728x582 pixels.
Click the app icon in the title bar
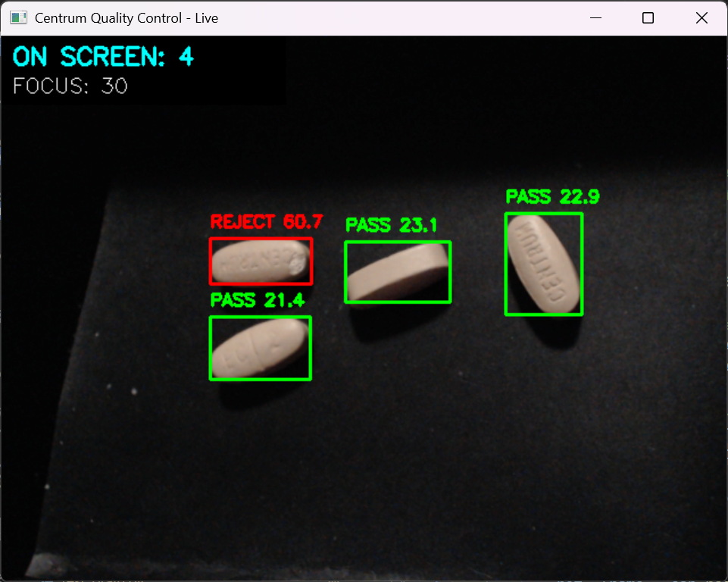pyautogui.click(x=19, y=18)
